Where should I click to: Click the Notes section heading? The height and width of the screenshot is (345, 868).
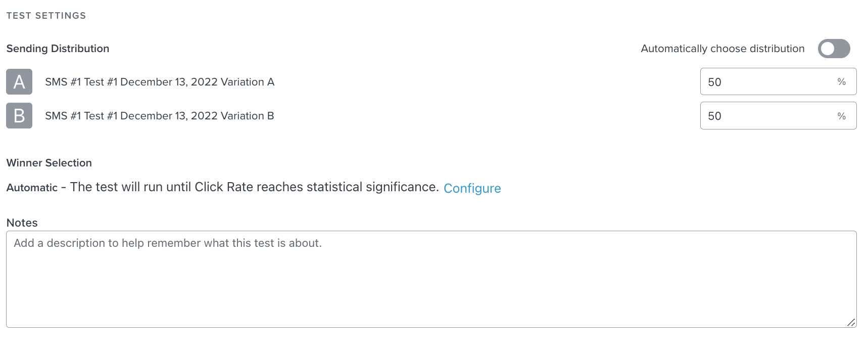point(21,223)
